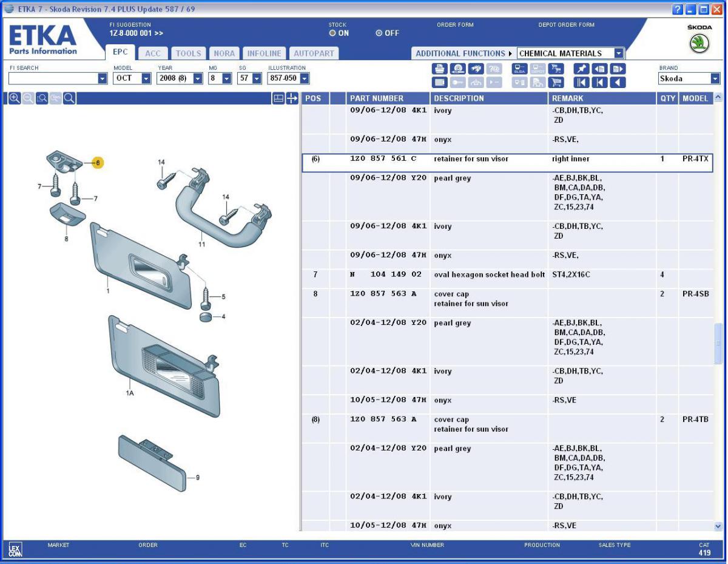Click the print icon in the toolbar

pyautogui.click(x=439, y=69)
